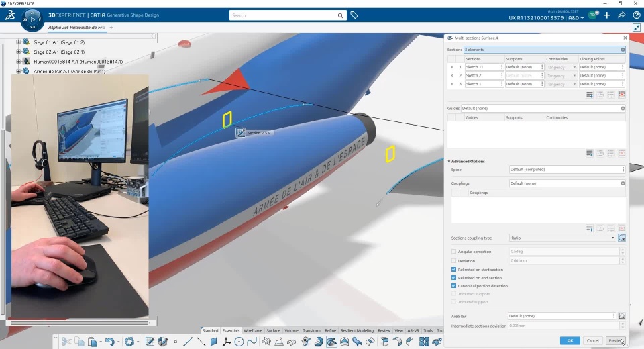Click in the top Search field
644x349 pixels.
coord(283,15)
